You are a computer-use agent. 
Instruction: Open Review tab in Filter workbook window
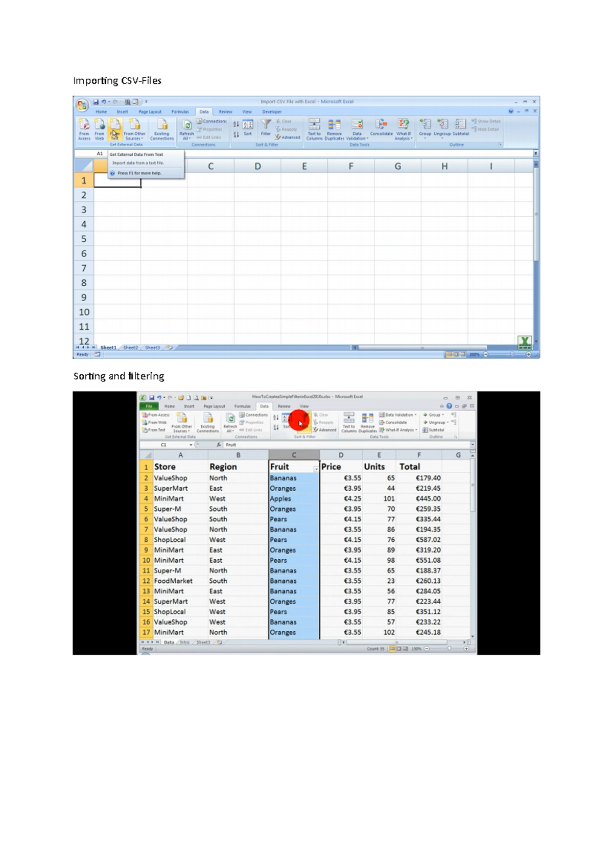[284, 406]
